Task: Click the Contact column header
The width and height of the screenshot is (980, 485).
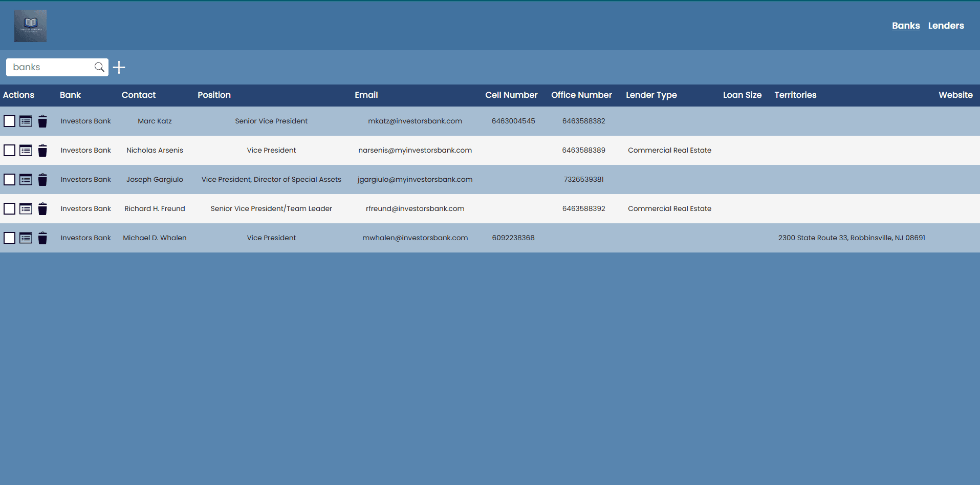Action: (x=139, y=95)
